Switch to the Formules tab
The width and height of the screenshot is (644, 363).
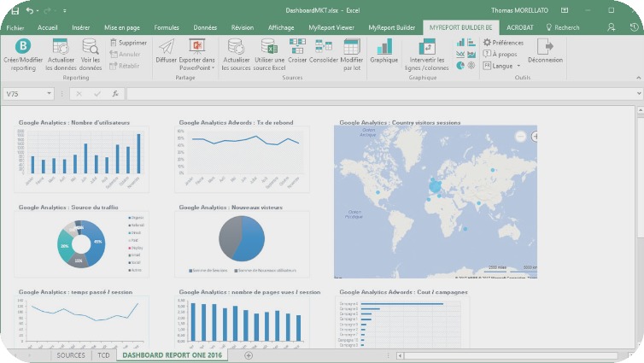[x=167, y=27]
